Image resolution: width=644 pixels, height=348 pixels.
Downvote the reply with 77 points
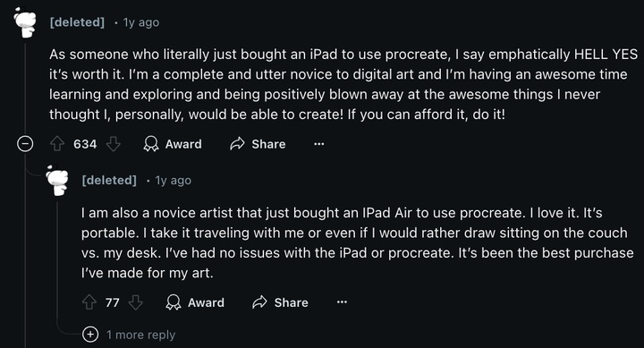click(136, 302)
